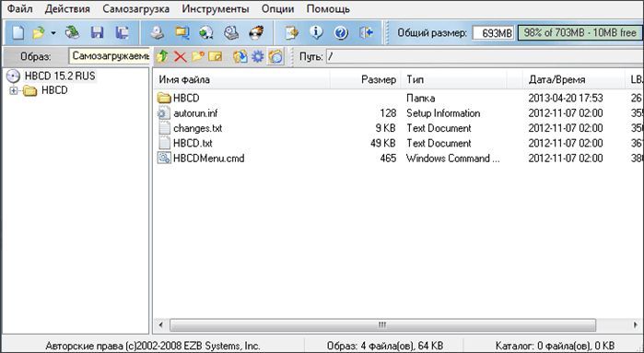Click the Save floppy disk icon
The height and width of the screenshot is (353, 644).
pyautogui.click(x=97, y=32)
